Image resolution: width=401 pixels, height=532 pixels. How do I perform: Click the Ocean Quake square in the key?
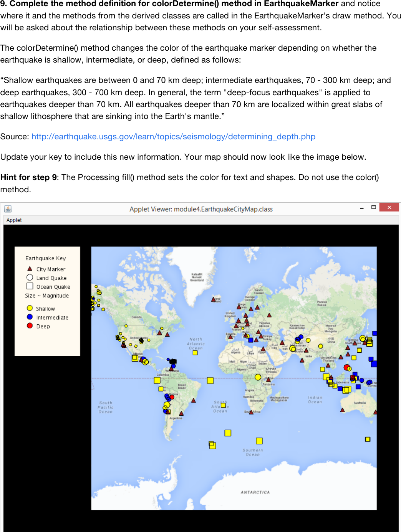click(30, 286)
